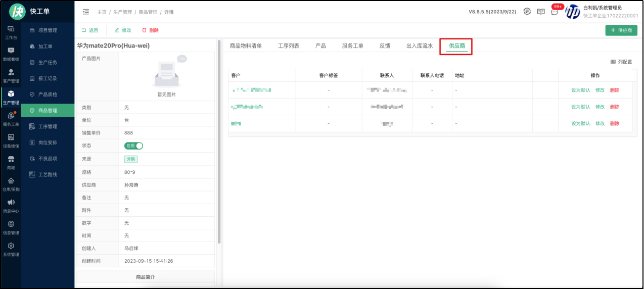Click the product detail panel vertical scrollbar

pos(219,141)
